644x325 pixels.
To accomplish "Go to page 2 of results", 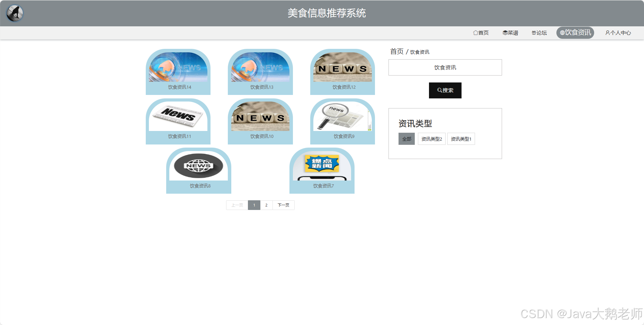I will click(266, 205).
